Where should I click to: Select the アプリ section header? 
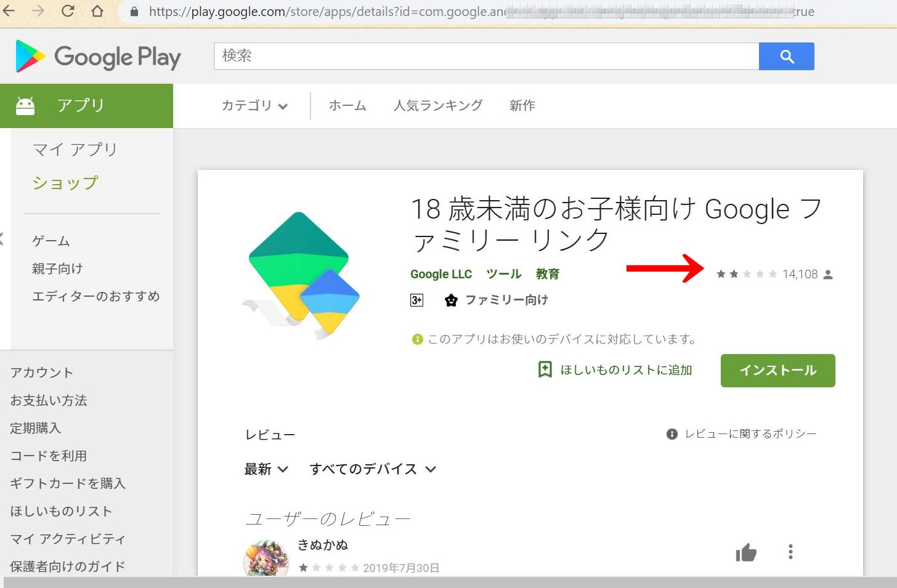tap(86, 106)
